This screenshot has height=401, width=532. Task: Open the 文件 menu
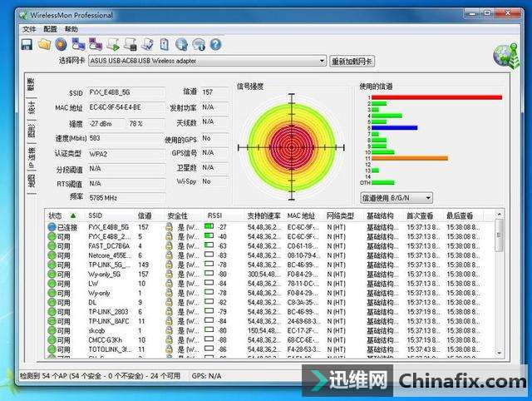point(29,29)
